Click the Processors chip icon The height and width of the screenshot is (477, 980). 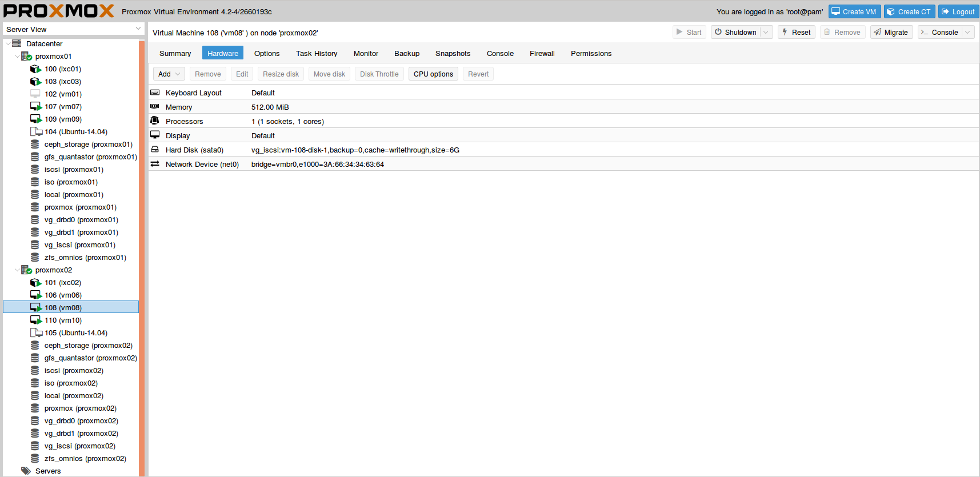pos(155,121)
